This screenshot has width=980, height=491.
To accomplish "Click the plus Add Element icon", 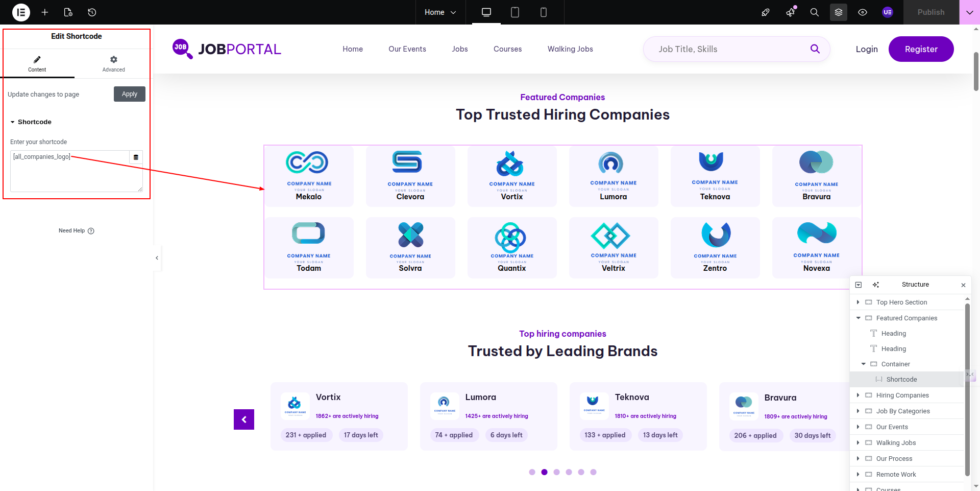I will [x=45, y=12].
